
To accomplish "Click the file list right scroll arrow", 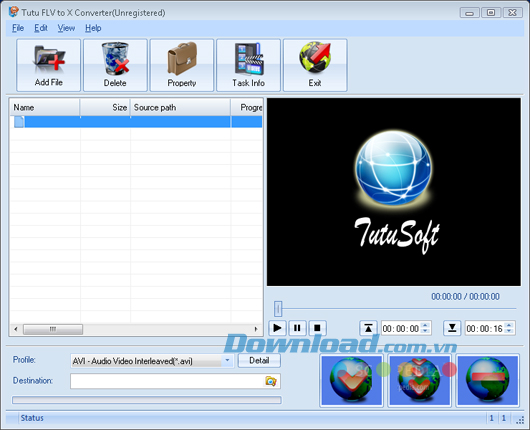I will tap(256, 329).
